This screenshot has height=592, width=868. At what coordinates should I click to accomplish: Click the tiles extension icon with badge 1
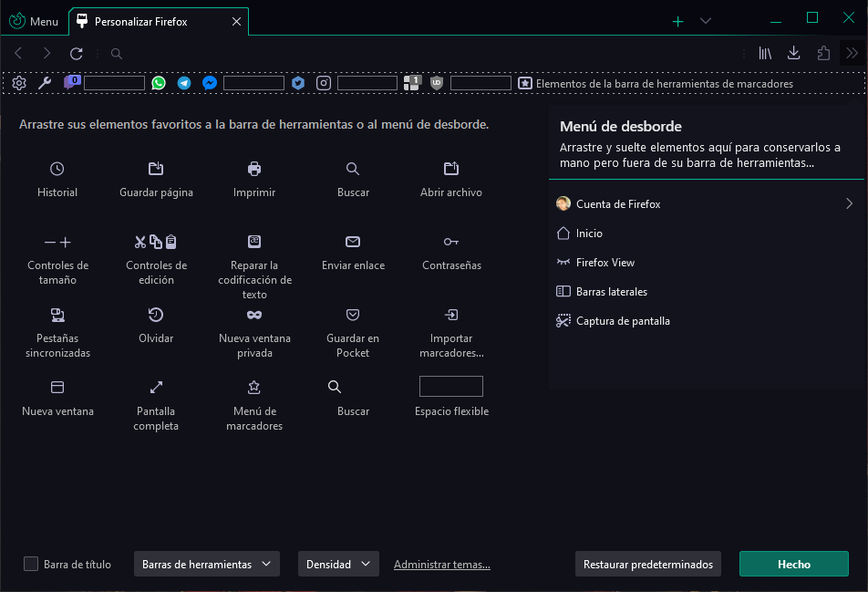(x=412, y=82)
